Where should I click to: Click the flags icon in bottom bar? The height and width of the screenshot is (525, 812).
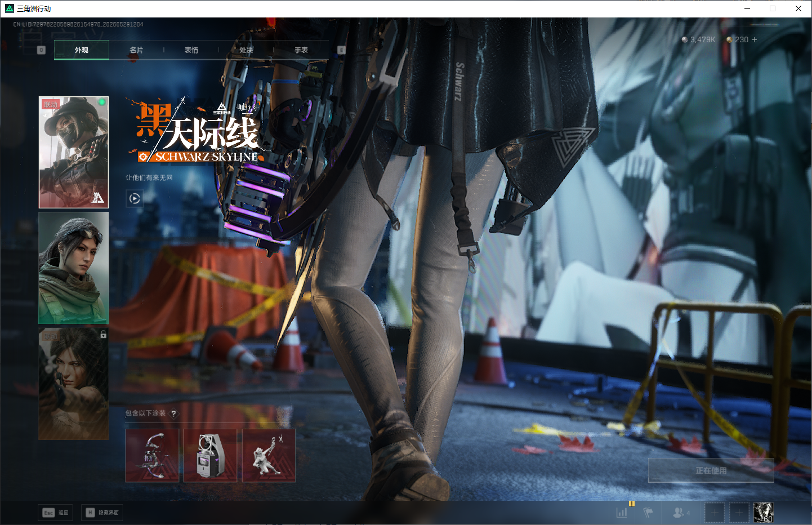(x=648, y=513)
